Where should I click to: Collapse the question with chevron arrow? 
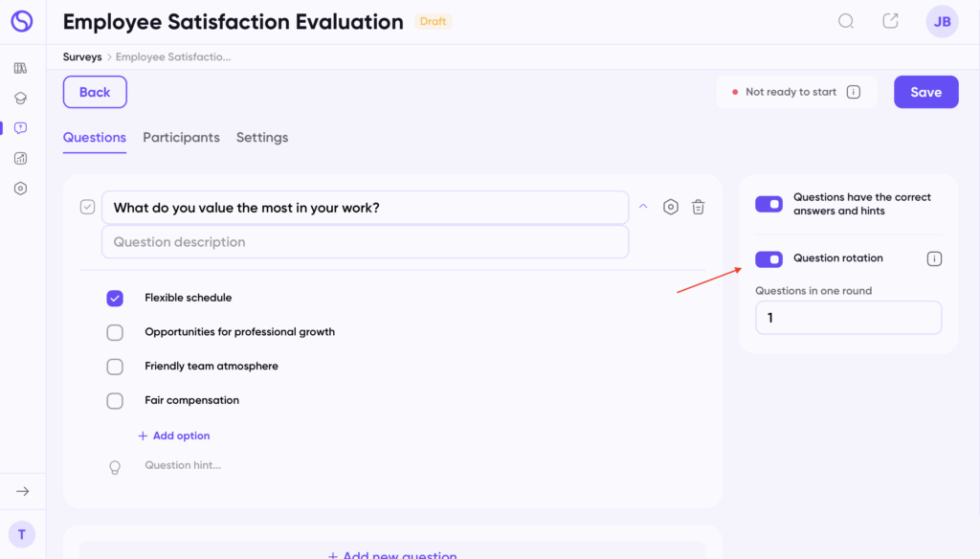643,206
